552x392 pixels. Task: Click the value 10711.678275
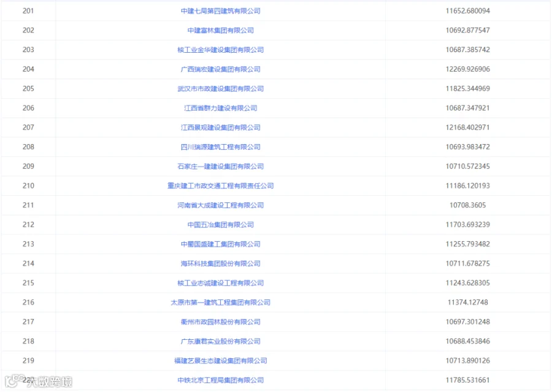click(467, 263)
